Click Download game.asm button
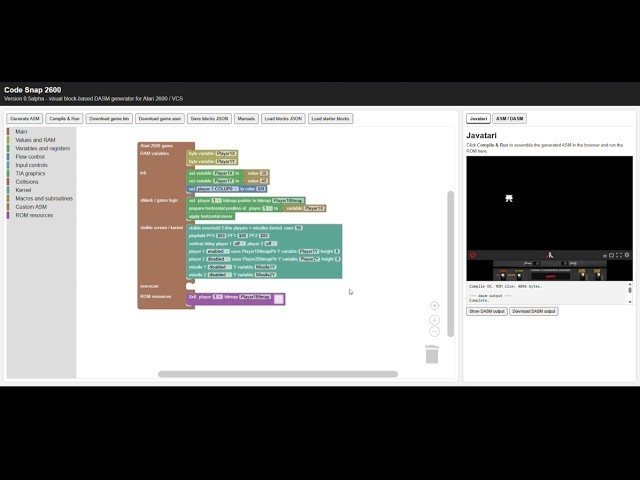Viewport: 640px width, 480px height. pyautogui.click(x=160, y=119)
